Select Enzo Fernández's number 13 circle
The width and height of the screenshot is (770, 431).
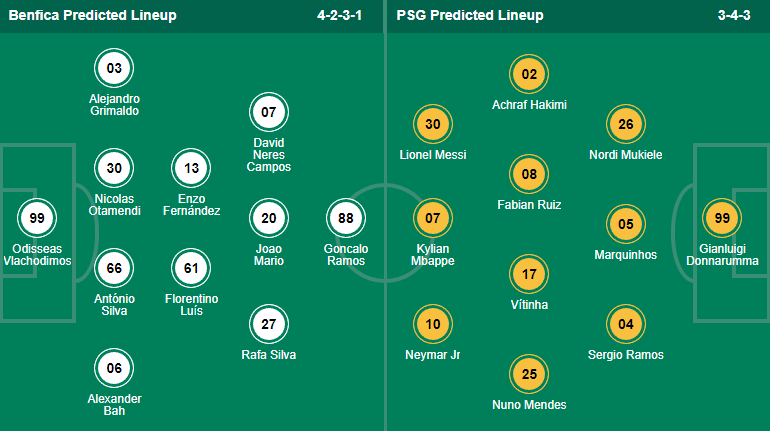click(x=191, y=169)
